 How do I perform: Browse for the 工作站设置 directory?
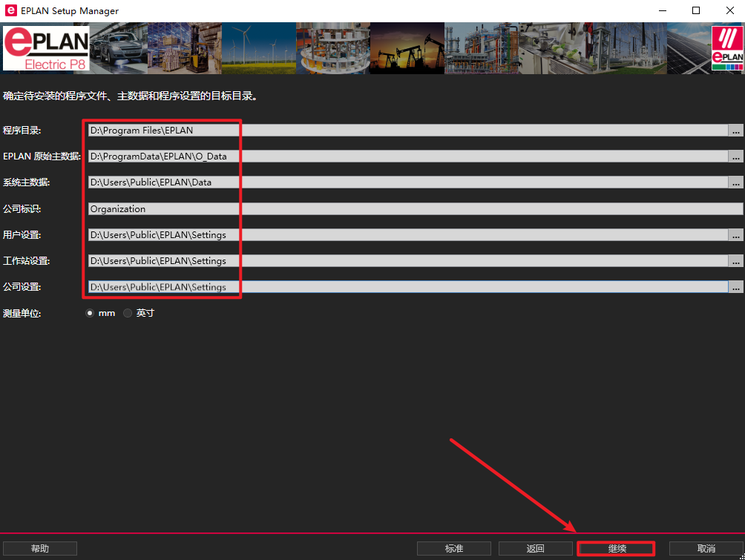click(x=735, y=261)
